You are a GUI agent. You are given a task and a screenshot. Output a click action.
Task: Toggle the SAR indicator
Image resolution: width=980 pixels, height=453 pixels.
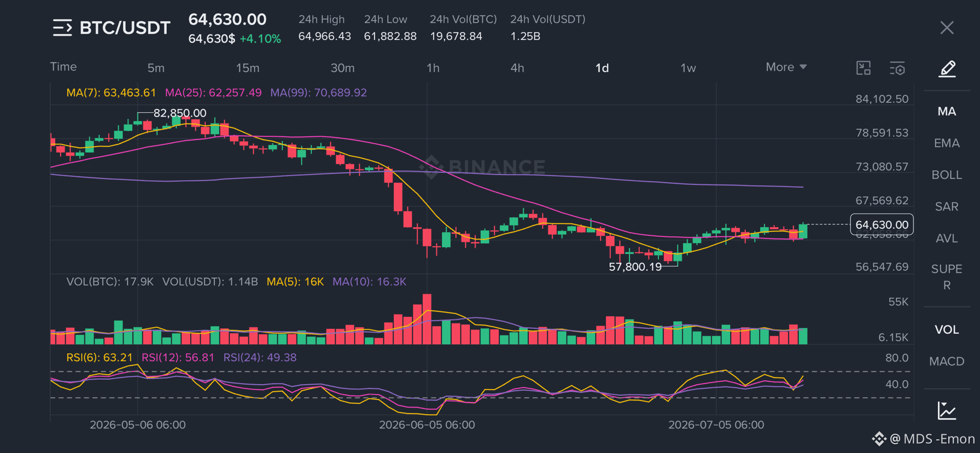click(x=947, y=207)
